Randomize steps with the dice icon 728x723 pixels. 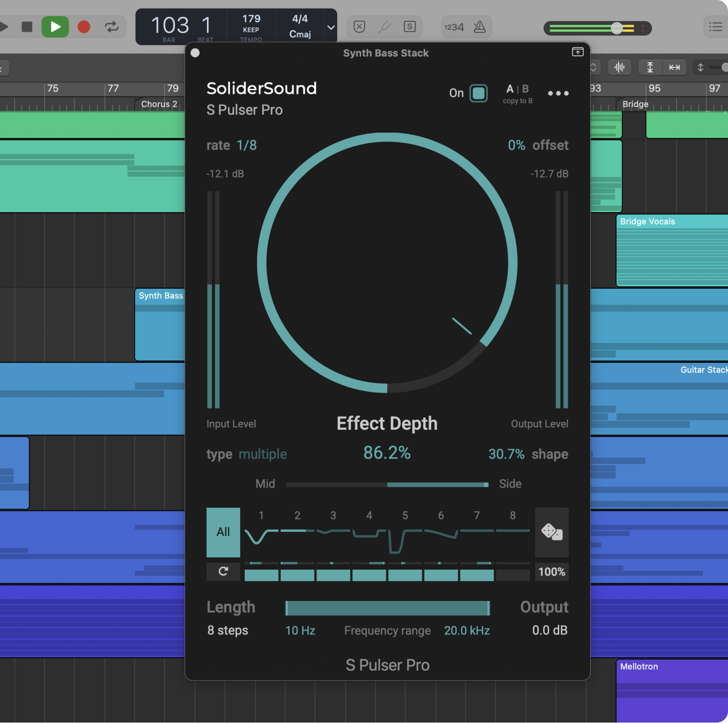point(551,532)
